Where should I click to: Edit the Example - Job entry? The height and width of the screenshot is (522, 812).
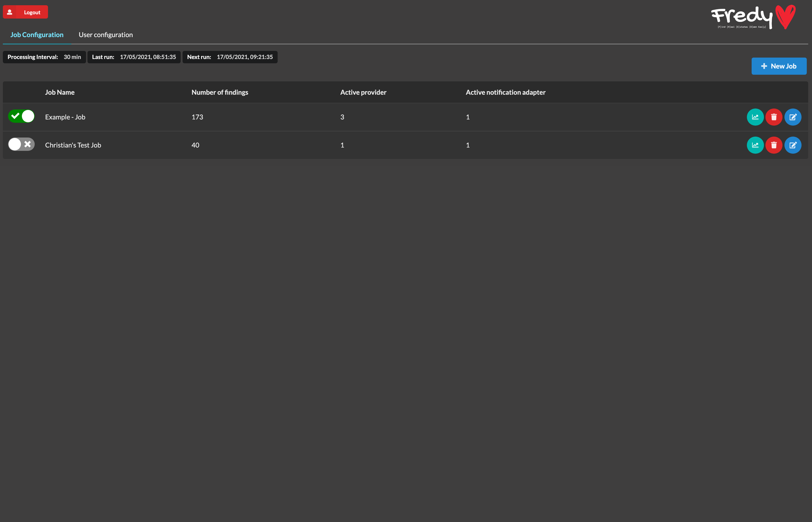tap(793, 117)
